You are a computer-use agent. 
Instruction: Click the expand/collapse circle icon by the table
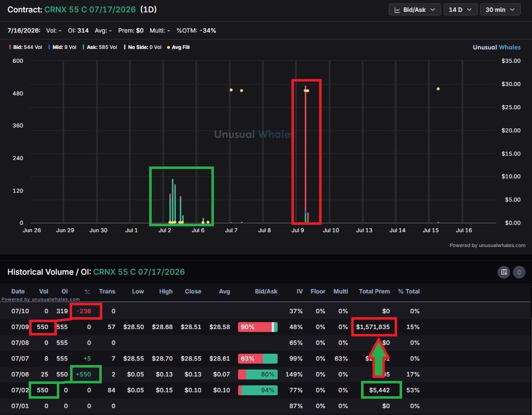[x=519, y=272]
